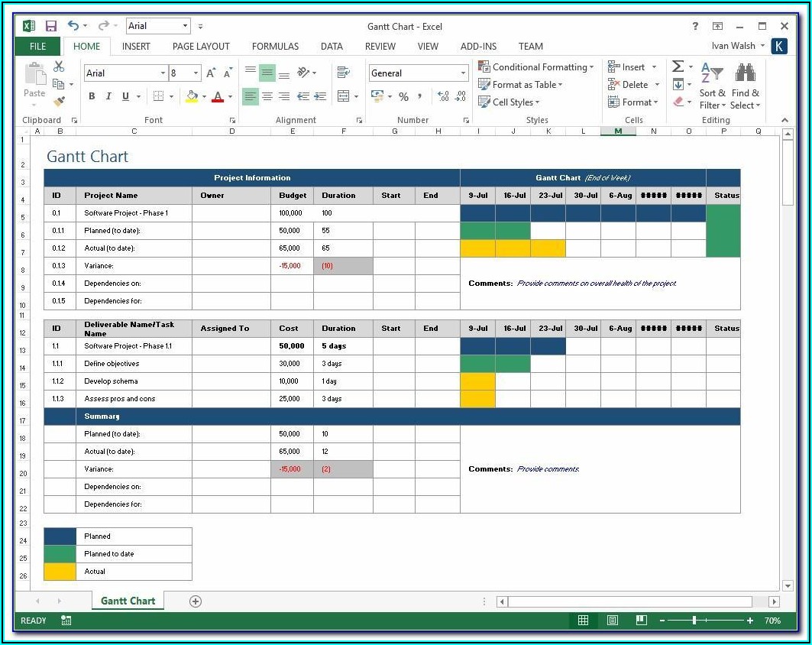Click the Increase Font Size icon
The height and width of the screenshot is (645, 812).
211,73
